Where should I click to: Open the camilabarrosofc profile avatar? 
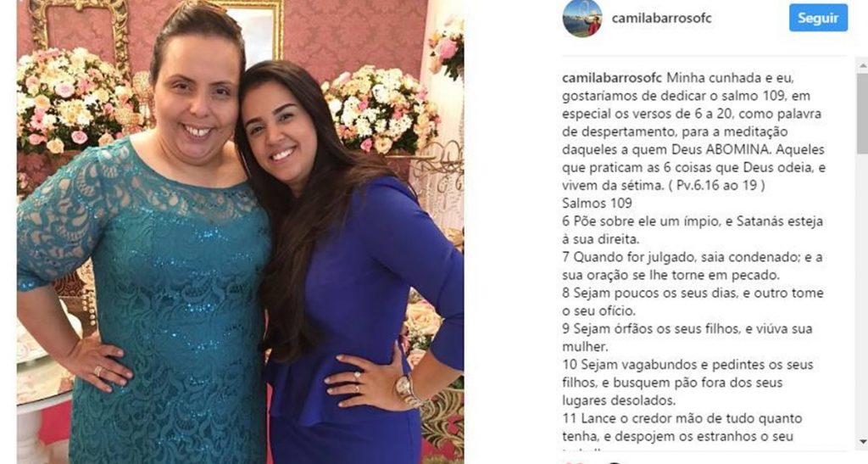click(581, 18)
